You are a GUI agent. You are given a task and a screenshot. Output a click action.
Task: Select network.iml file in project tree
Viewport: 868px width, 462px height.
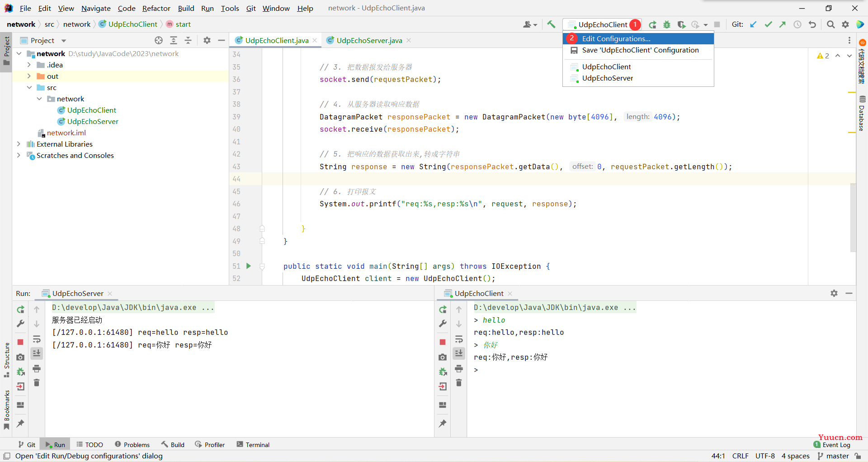pyautogui.click(x=66, y=133)
